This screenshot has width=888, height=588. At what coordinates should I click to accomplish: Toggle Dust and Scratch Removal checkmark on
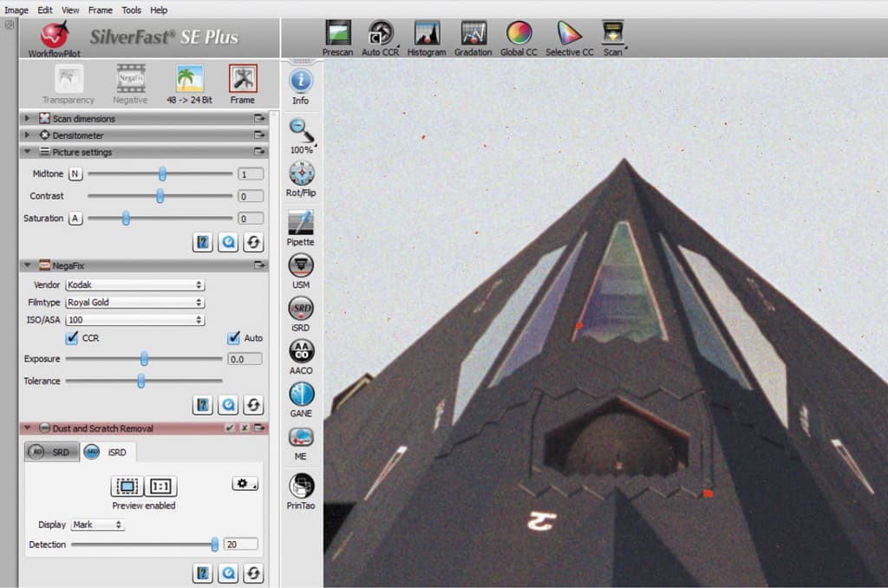pos(229,428)
